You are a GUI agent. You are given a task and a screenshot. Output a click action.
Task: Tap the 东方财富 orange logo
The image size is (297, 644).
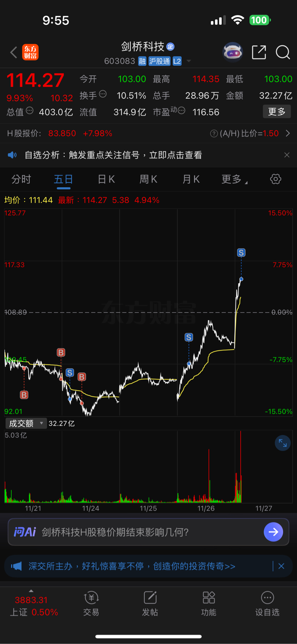(31, 52)
